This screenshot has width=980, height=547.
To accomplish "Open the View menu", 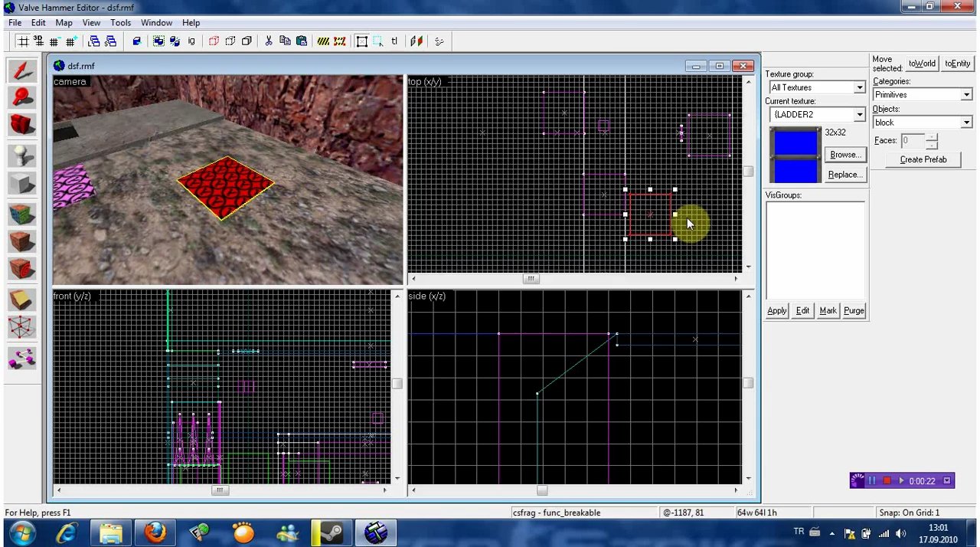I will [x=91, y=23].
